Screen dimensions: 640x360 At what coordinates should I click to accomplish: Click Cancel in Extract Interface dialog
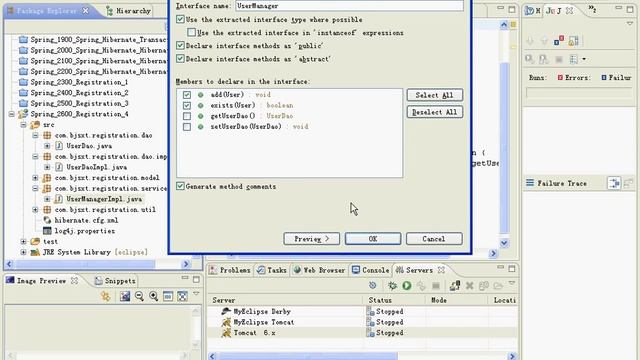[x=434, y=239]
